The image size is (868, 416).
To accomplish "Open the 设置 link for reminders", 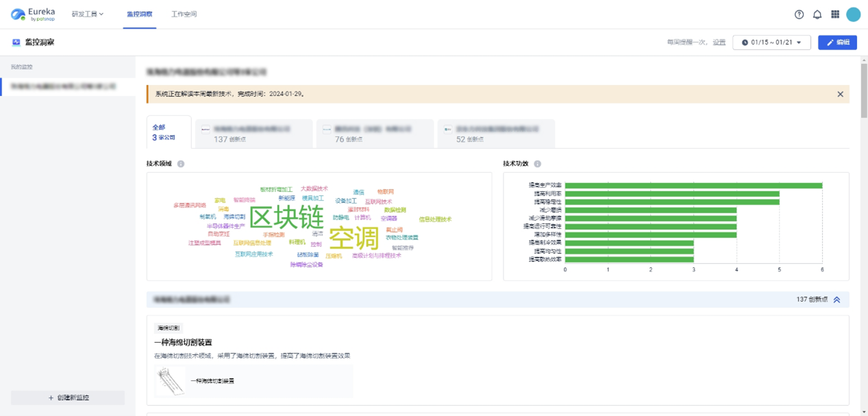I will [719, 42].
